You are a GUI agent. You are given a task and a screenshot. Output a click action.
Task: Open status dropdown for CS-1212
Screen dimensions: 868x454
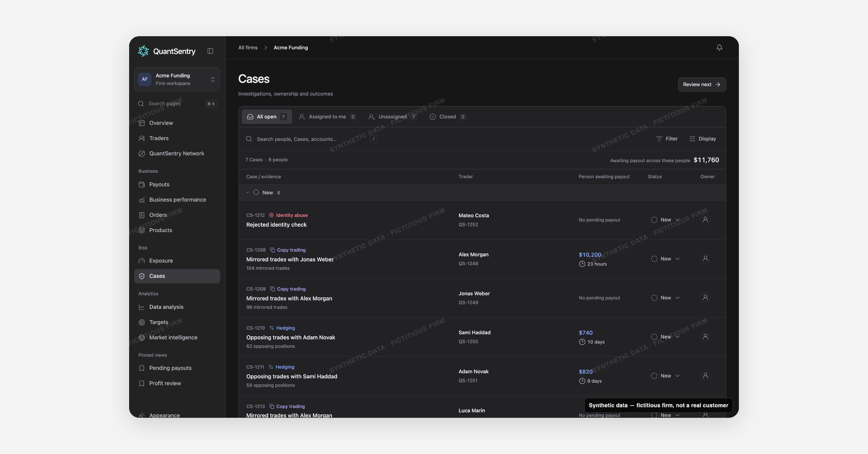pos(665,220)
